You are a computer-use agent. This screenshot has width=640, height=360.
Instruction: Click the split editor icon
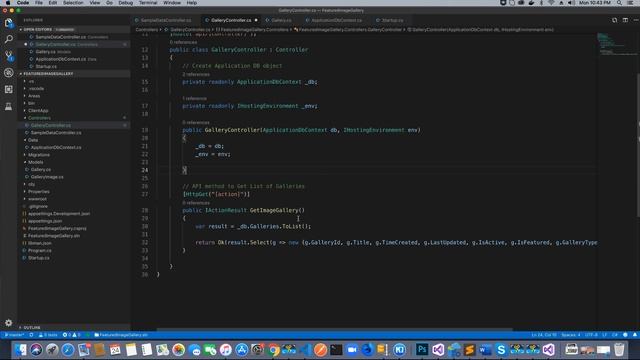click(625, 20)
